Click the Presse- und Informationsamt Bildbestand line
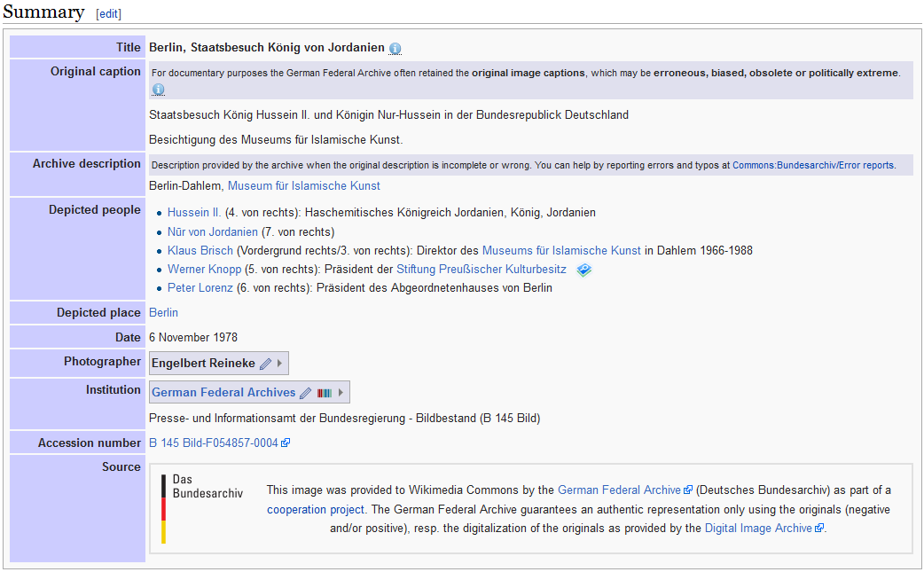The height and width of the screenshot is (572, 924). point(345,419)
